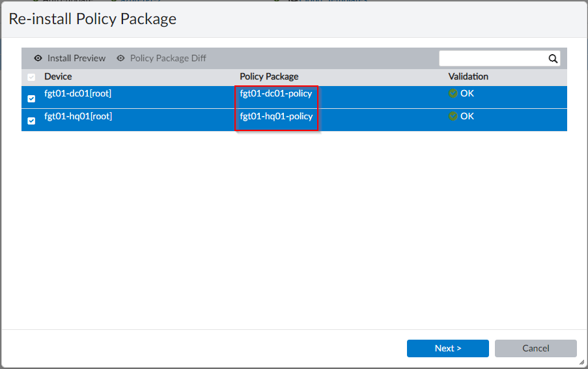Screen dimensions: 588x369
Task: Focus the search text field
Action: point(492,59)
